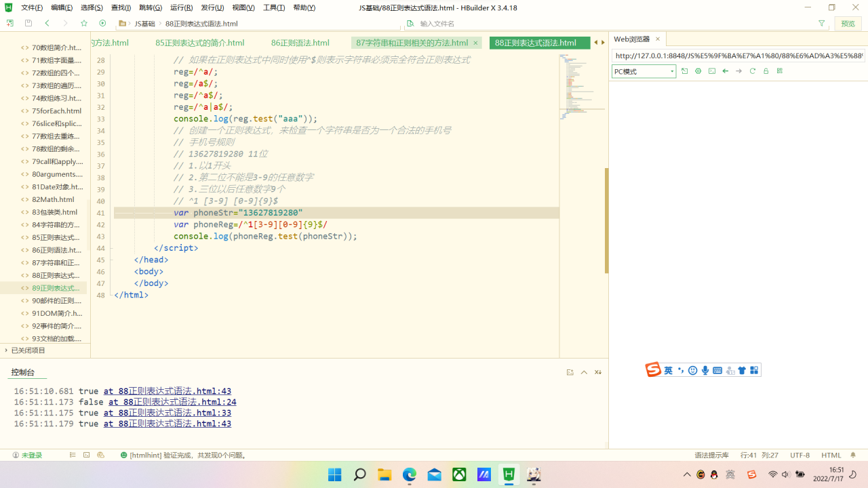
Task: Close the console panel
Action: click(598, 372)
